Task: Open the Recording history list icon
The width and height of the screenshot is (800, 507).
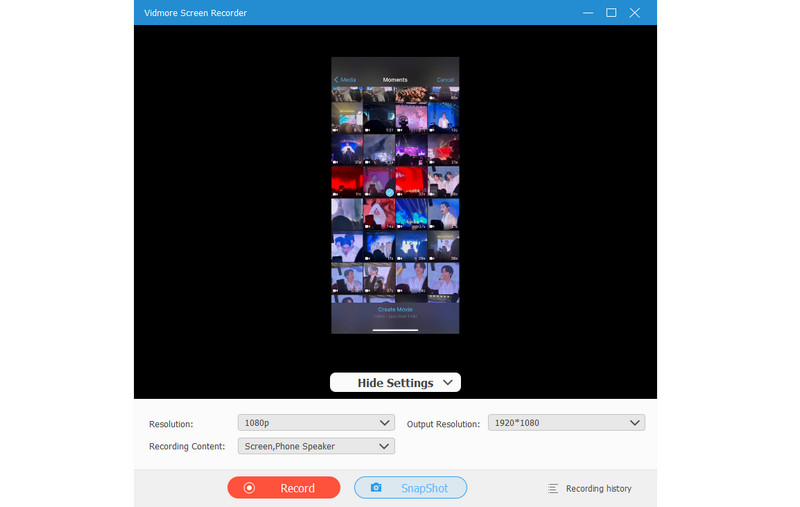Action: (x=553, y=489)
